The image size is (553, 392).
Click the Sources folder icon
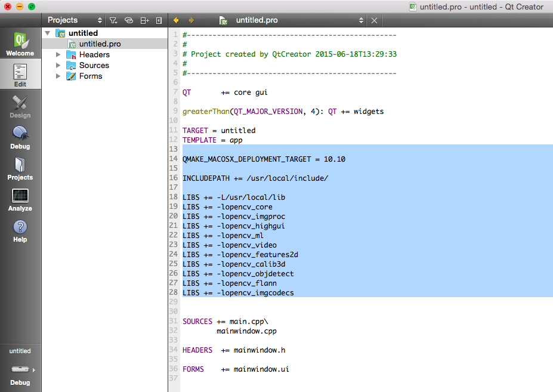click(x=71, y=66)
